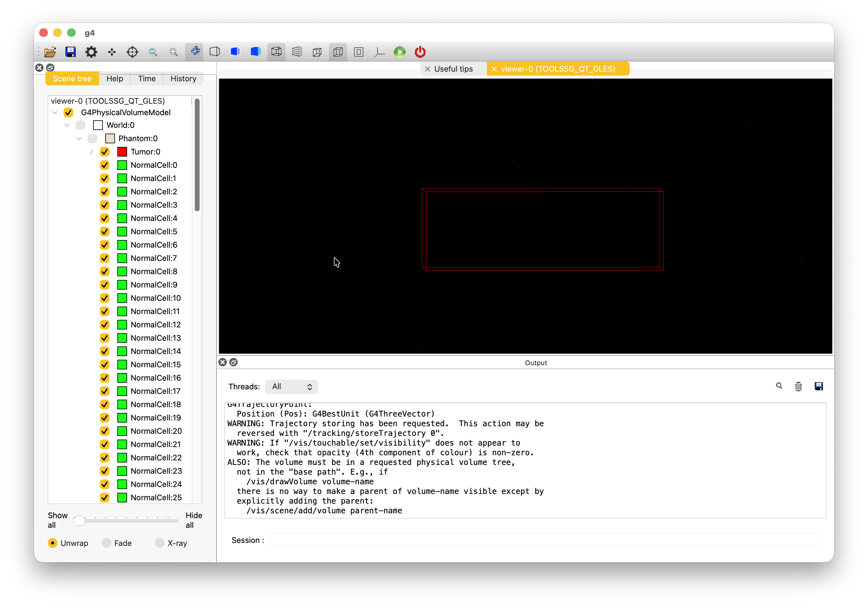
Task: Toggle the World:0 visibility checkbox
Action: (x=80, y=125)
